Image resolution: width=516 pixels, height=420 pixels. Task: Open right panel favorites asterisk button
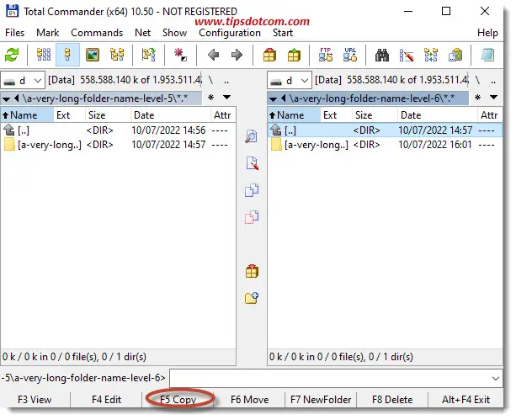click(478, 98)
